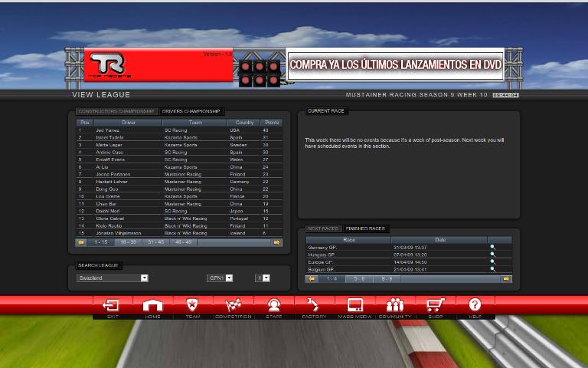Image resolution: width=588 pixels, height=368 pixels.
Task: Click the Pos. column header
Action: (x=85, y=123)
